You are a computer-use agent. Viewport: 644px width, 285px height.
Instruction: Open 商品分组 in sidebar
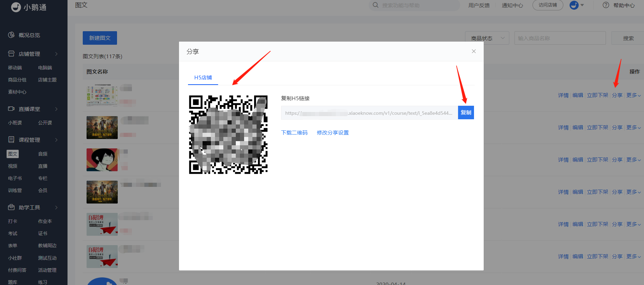[x=17, y=80]
